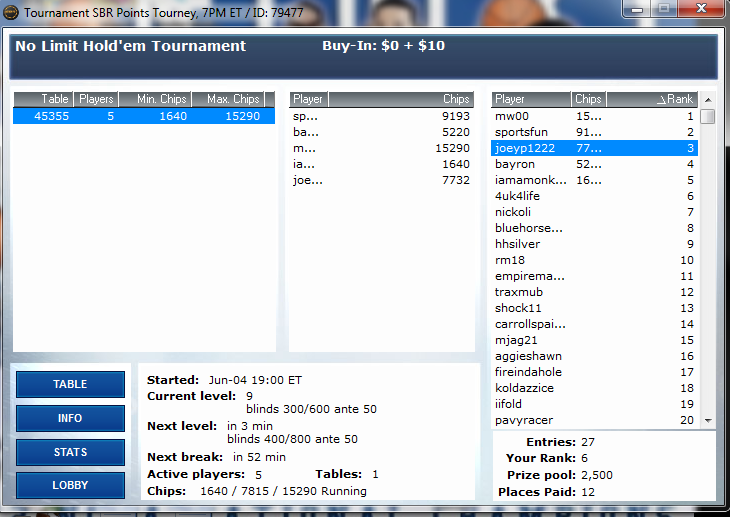Click scroll up arrow of ranking list
The image size is (730, 517).
click(x=708, y=100)
